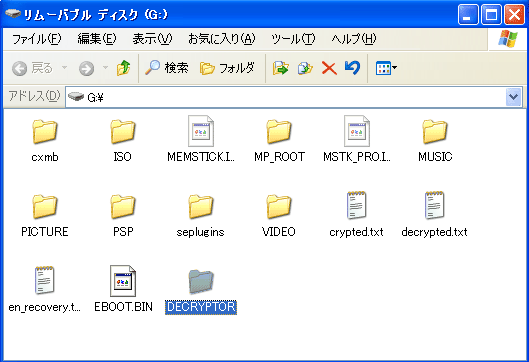The image size is (529, 362).
Task: Click the Windows flag logo throbber
Action: (x=508, y=39)
